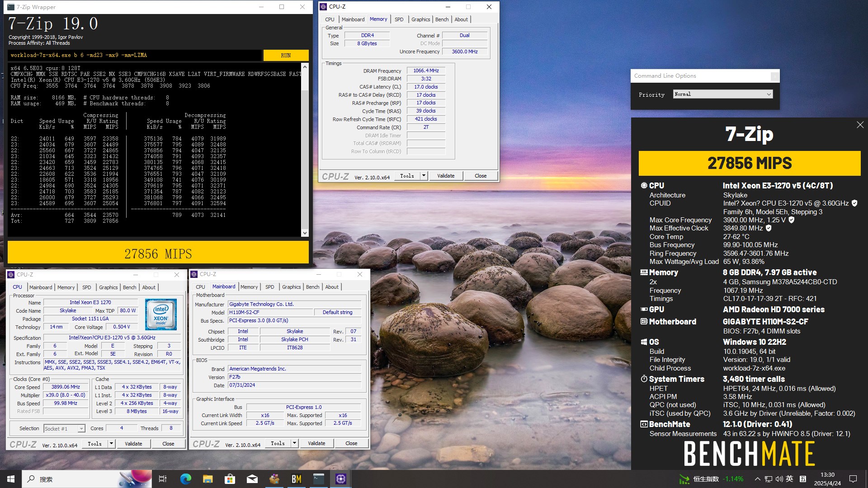
Task: Click the 恒生指数 stock widget in the taskbar
Action: click(x=711, y=479)
